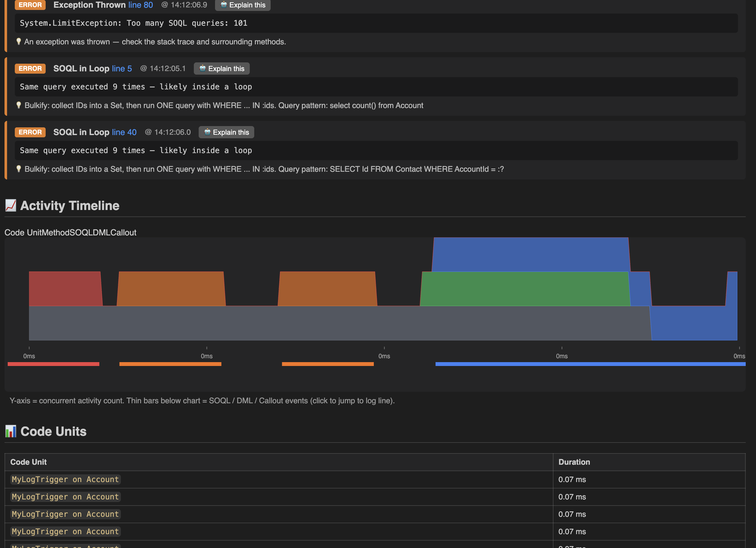Image resolution: width=756 pixels, height=548 pixels.
Task: Click the blue event bar under the timeline
Action: pyautogui.click(x=590, y=364)
